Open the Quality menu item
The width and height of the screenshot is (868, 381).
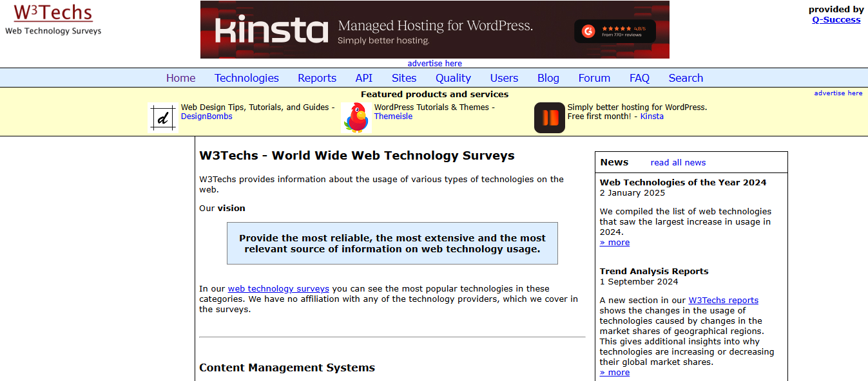click(453, 78)
